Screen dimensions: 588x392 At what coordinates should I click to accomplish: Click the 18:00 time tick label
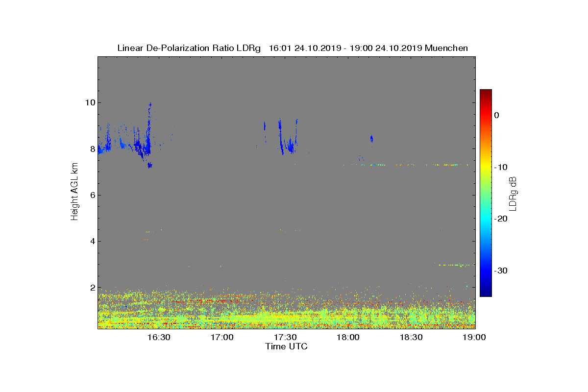(348, 338)
